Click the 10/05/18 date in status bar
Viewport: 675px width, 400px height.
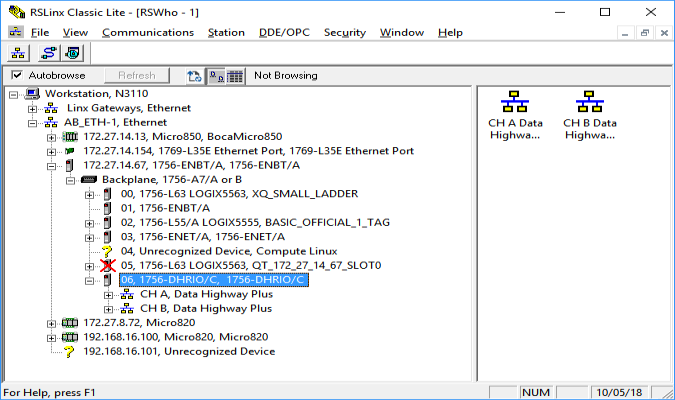[619, 393]
